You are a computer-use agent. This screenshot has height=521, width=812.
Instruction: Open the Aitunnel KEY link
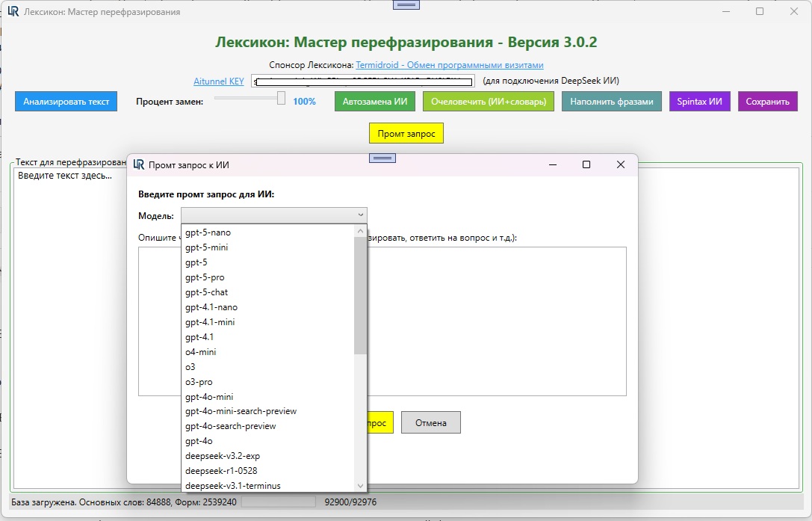218,81
